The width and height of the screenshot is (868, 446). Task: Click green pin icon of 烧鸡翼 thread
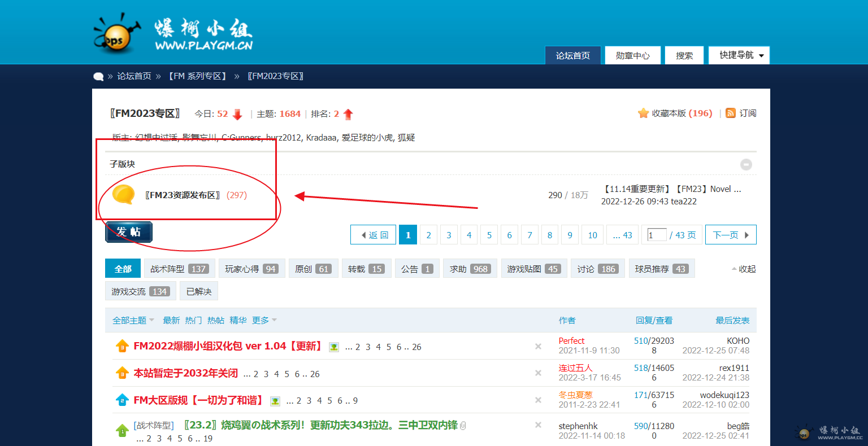(x=122, y=431)
